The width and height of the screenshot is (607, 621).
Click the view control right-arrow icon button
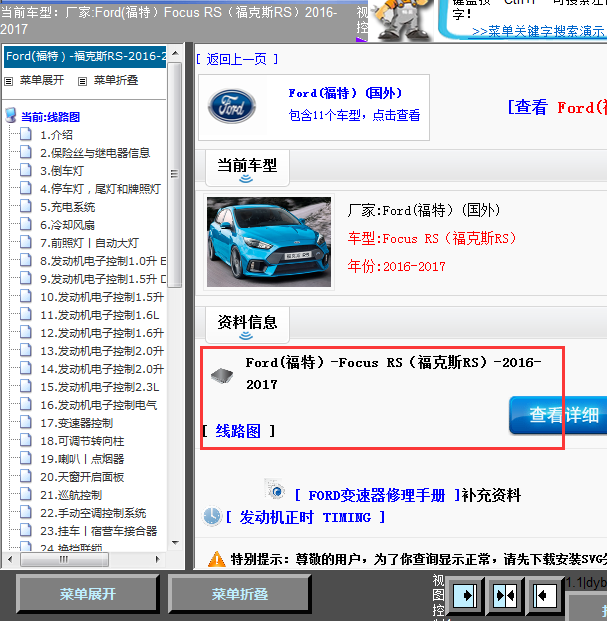pos(464,595)
